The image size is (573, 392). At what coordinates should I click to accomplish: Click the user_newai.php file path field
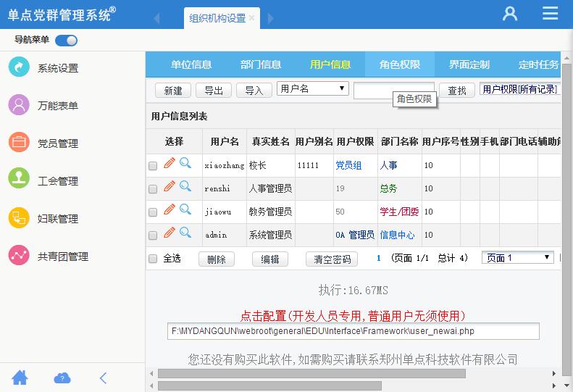click(x=354, y=331)
